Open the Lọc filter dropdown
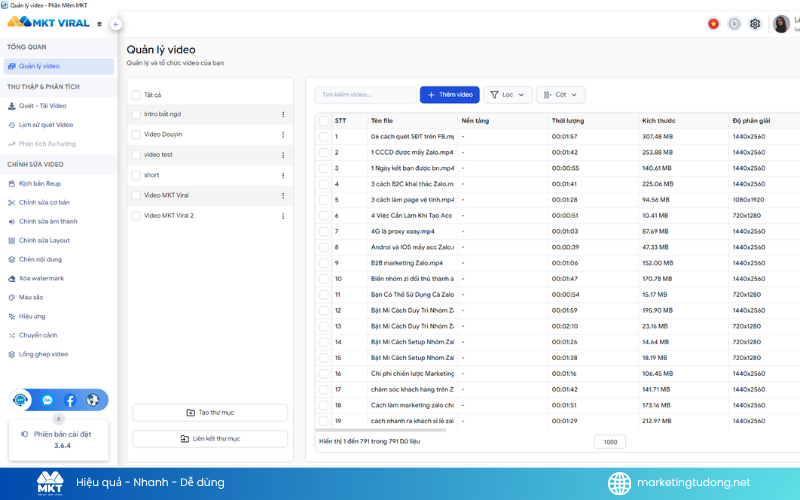 tap(508, 95)
